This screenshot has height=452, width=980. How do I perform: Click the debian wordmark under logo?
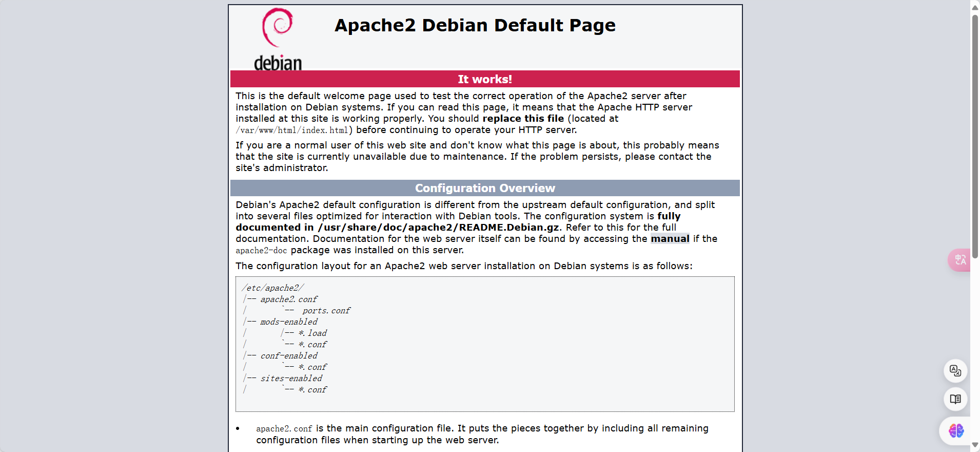point(278,63)
